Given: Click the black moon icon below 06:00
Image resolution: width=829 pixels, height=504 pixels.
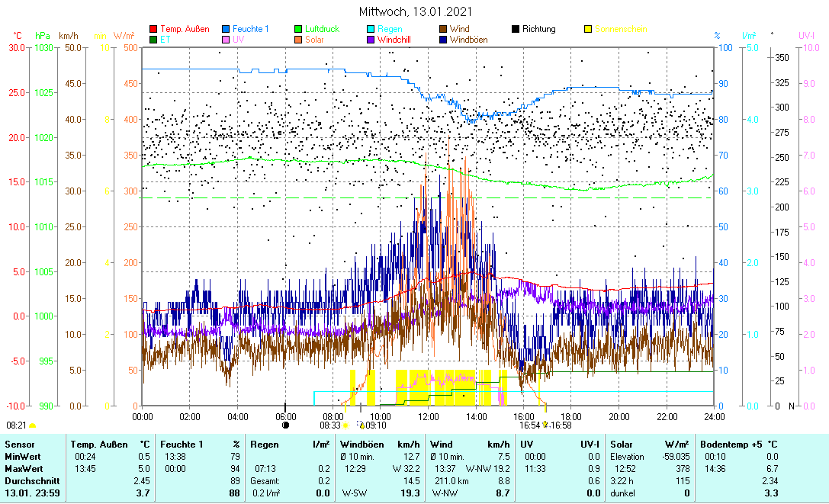Looking at the screenshot, I should coord(285,425).
